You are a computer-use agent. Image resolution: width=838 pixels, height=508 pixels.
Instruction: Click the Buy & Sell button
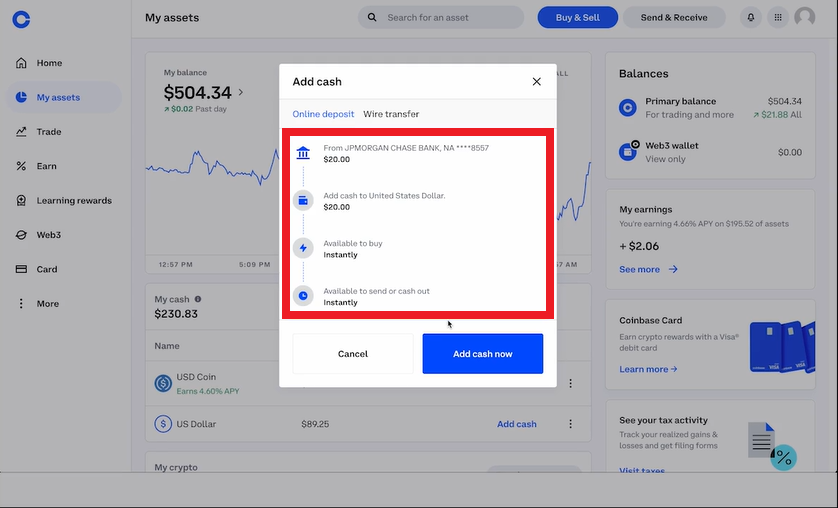(x=578, y=18)
